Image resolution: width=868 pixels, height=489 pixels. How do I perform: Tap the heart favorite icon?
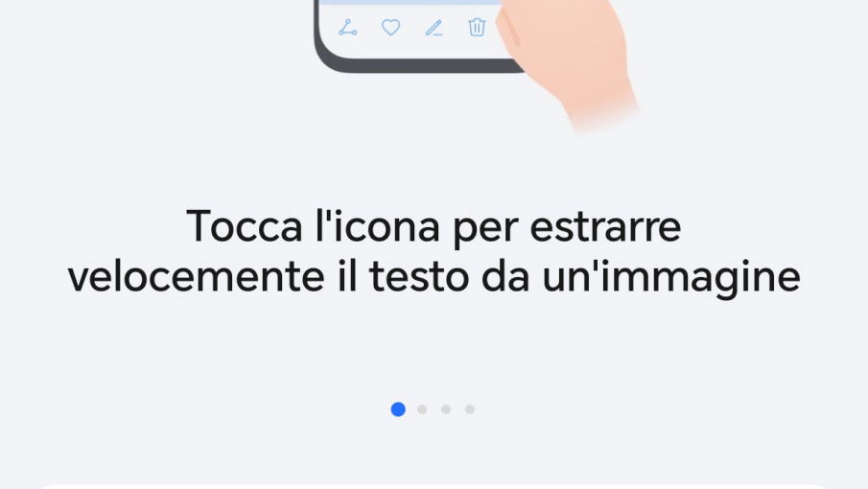click(390, 27)
